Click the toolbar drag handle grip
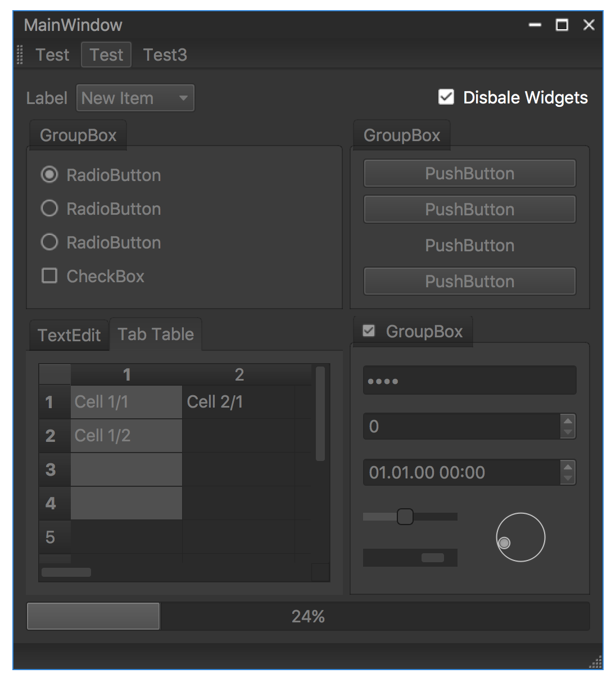 (x=20, y=55)
